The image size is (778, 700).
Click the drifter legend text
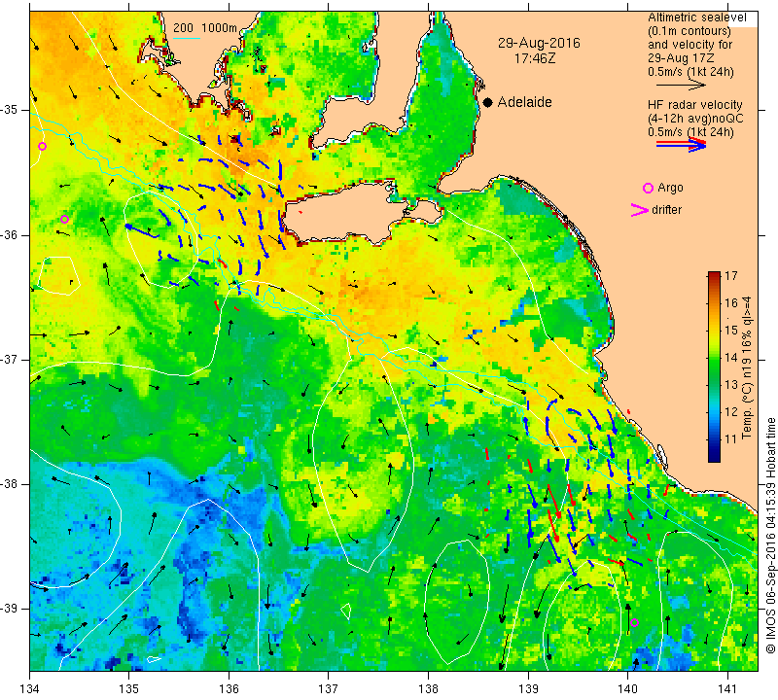[x=667, y=210]
